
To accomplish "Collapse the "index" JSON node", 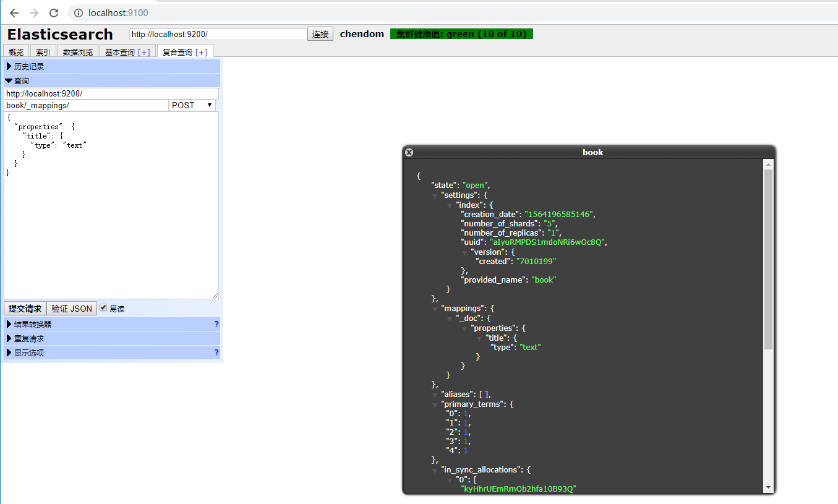I will click(x=450, y=205).
